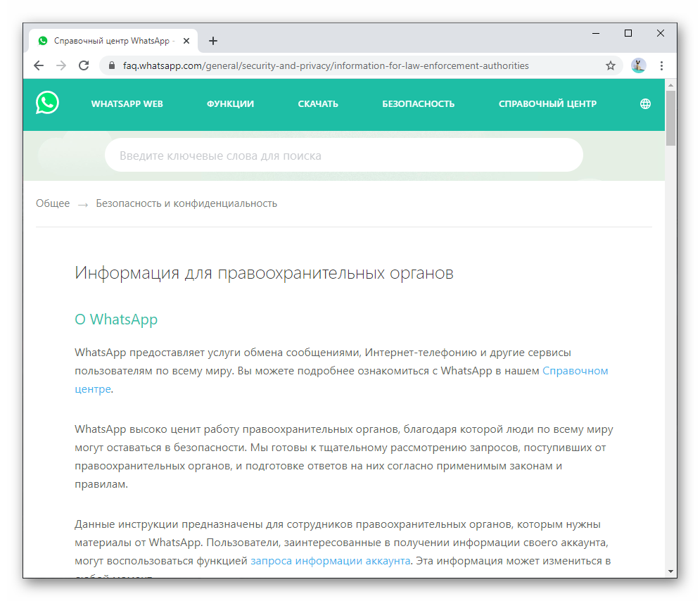Click the browser back arrow
The width and height of the screenshot is (700, 601).
click(39, 65)
